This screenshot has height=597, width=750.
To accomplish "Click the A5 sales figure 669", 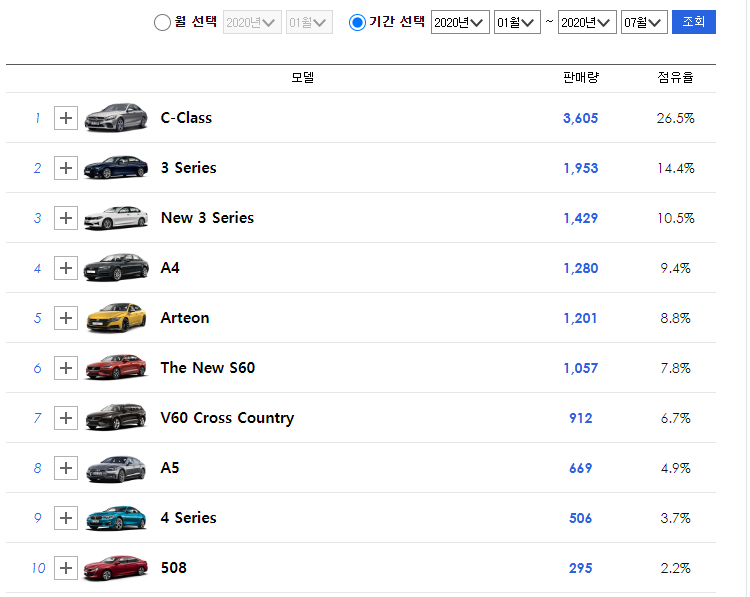I will tap(581, 468).
